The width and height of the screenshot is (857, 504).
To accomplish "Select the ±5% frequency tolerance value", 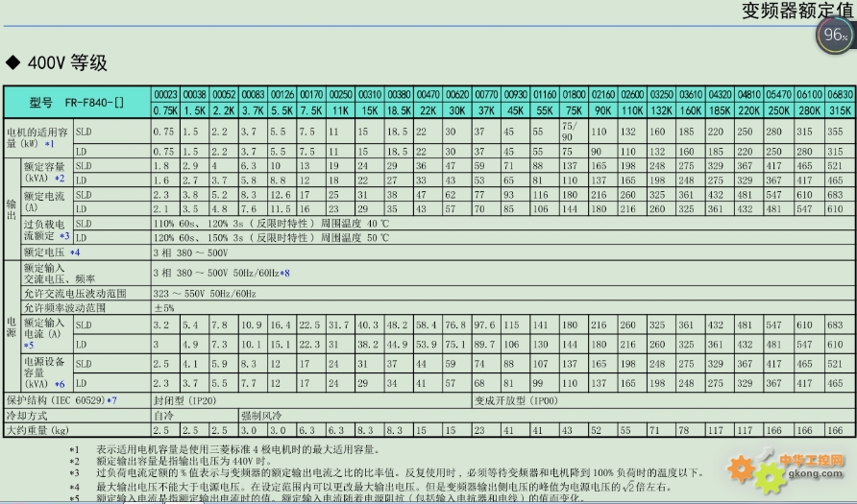I will (163, 308).
